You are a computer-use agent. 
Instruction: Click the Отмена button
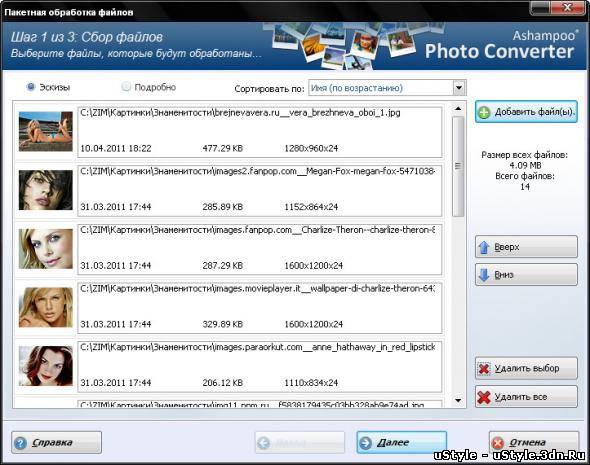pos(534,442)
